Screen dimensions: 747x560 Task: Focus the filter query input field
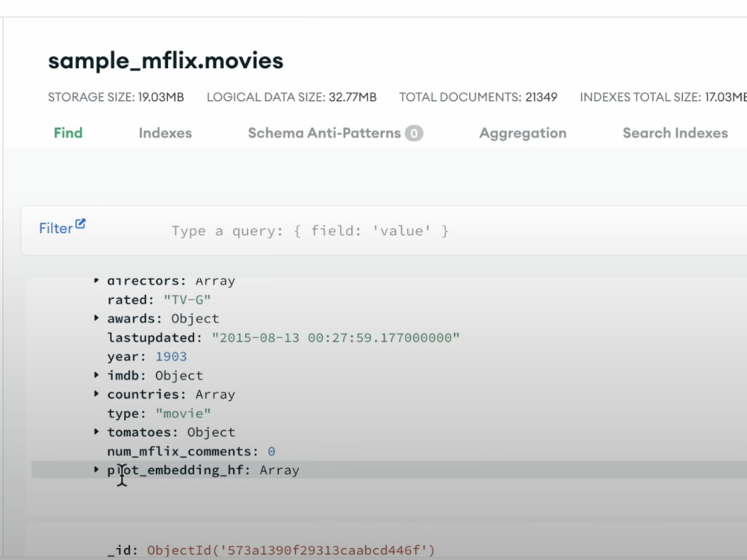coord(310,231)
